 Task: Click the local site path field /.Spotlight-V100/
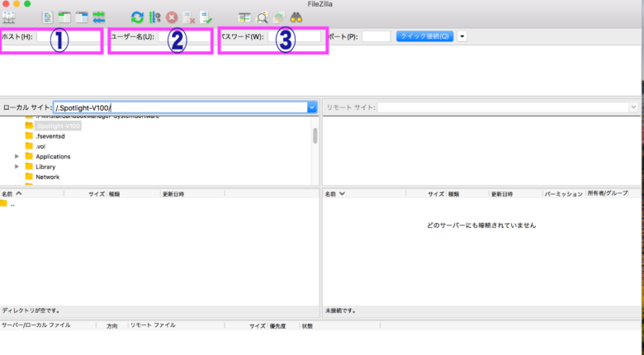point(181,107)
